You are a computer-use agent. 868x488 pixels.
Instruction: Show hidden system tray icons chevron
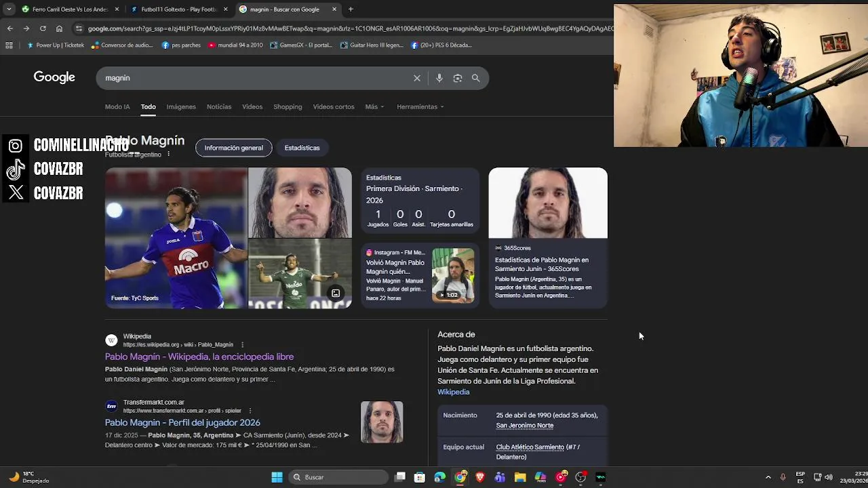(768, 477)
